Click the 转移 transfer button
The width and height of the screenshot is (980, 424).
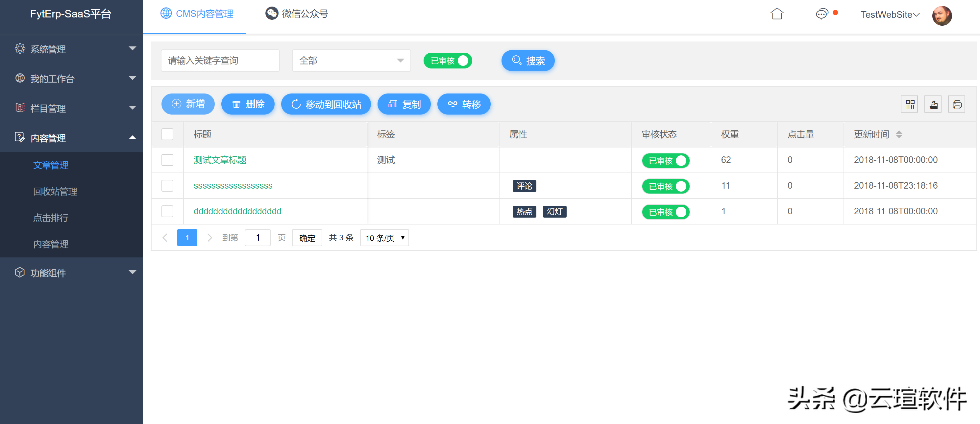point(464,104)
